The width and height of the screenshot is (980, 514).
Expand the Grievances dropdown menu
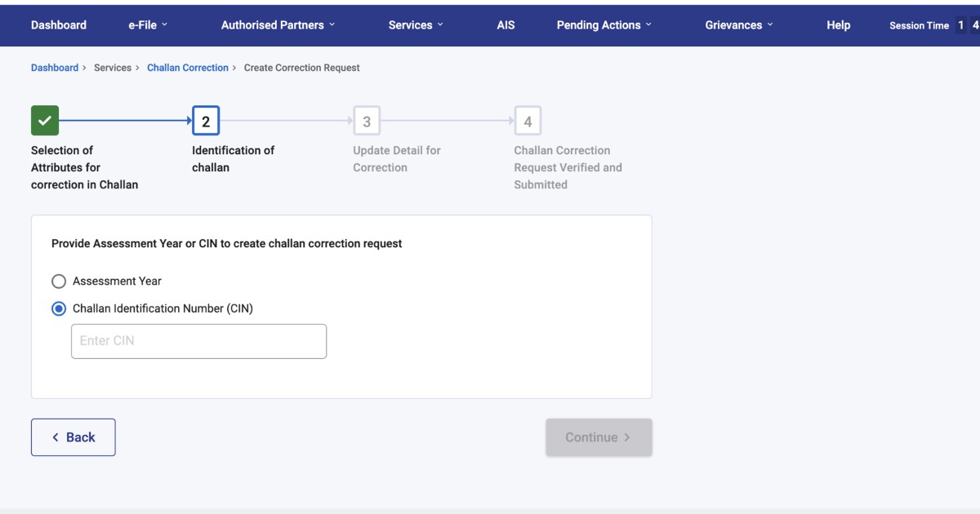739,25
